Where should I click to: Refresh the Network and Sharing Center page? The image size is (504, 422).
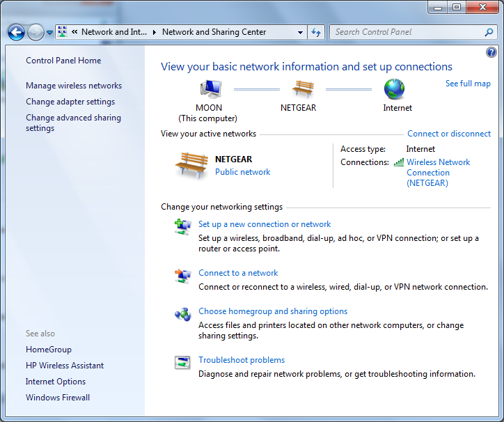coord(316,32)
